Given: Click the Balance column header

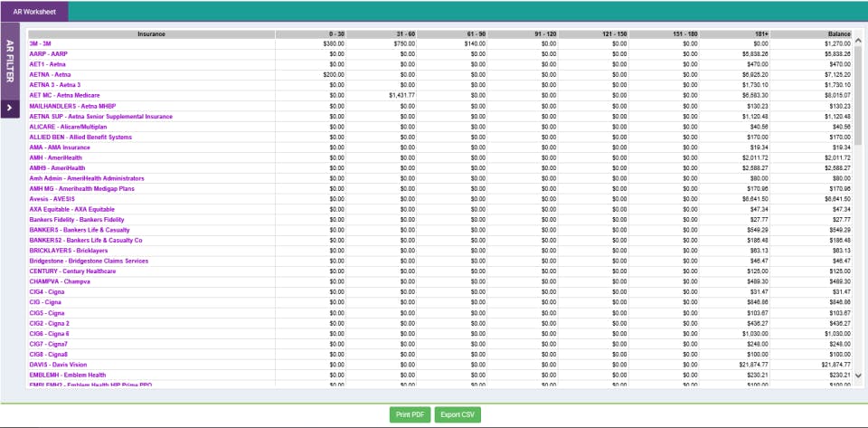Looking at the screenshot, I should point(811,34).
